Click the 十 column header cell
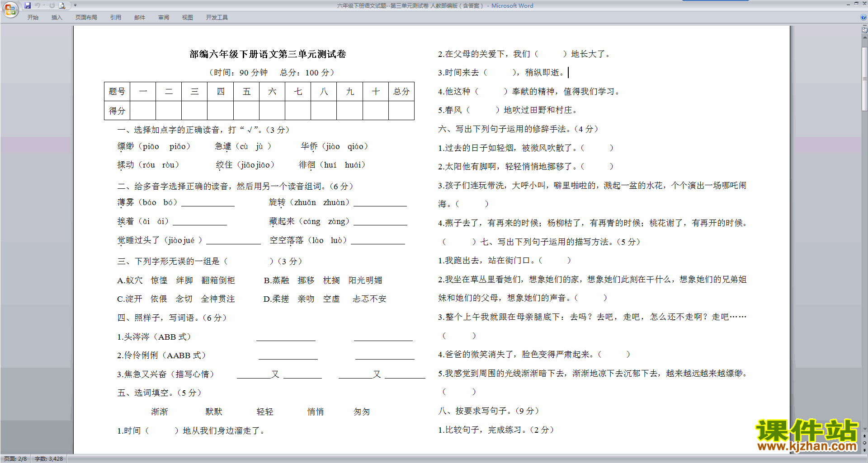 376,92
